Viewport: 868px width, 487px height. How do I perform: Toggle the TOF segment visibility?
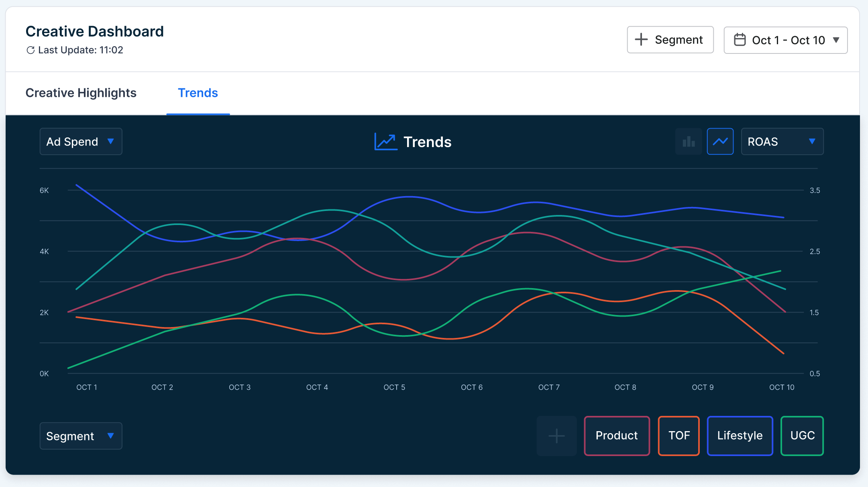pyautogui.click(x=679, y=436)
